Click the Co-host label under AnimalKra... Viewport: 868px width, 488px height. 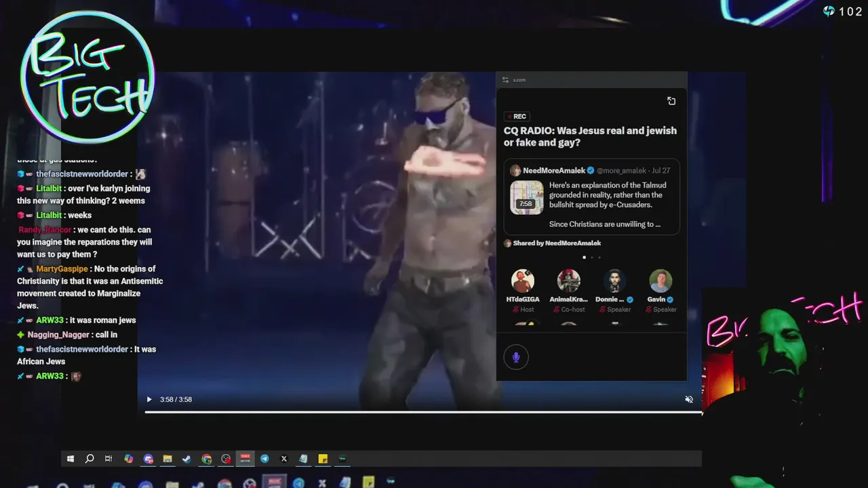(x=573, y=310)
